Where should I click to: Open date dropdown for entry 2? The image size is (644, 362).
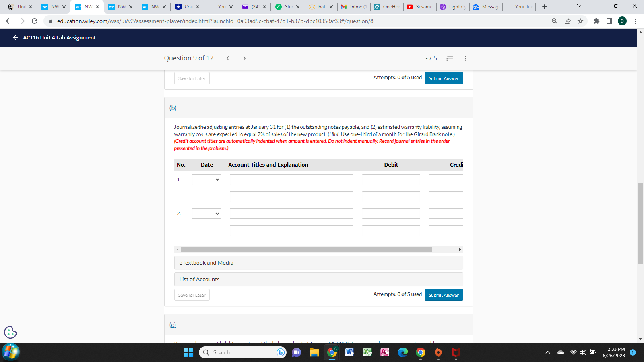click(206, 214)
